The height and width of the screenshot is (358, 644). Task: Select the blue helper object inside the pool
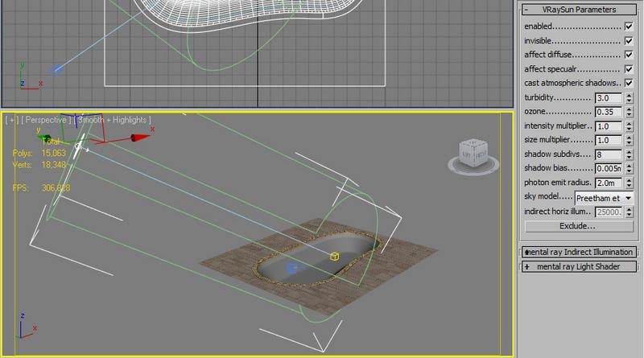click(x=291, y=268)
